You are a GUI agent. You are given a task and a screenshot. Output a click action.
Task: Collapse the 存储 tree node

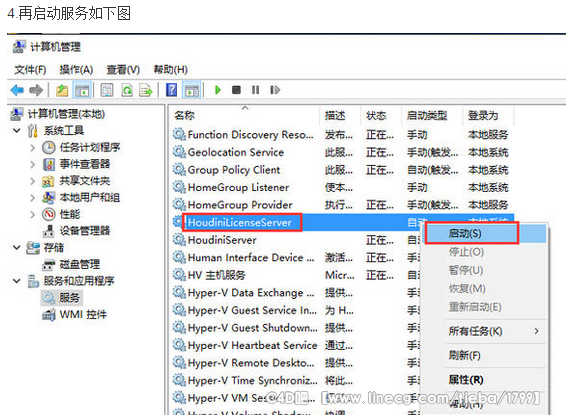(x=17, y=248)
